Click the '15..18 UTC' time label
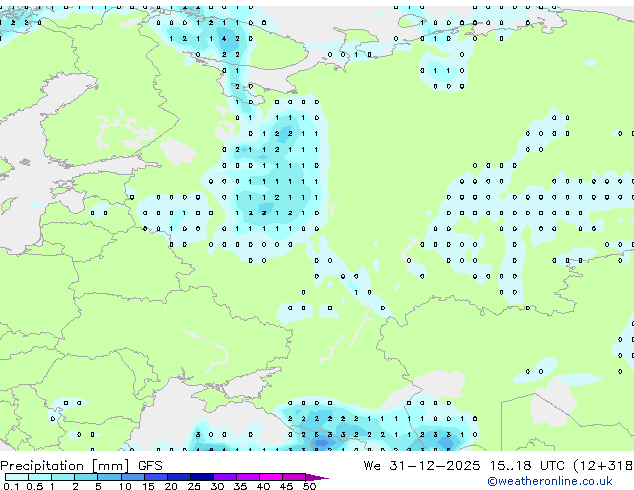634x490 pixels. 527,466
